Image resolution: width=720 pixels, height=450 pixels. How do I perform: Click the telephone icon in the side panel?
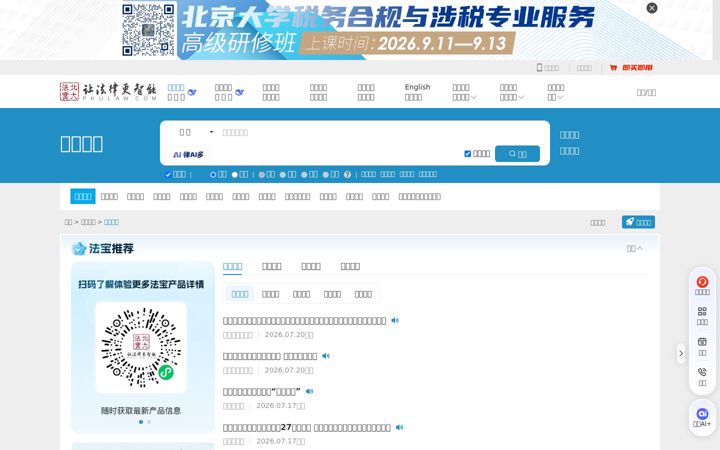click(702, 372)
